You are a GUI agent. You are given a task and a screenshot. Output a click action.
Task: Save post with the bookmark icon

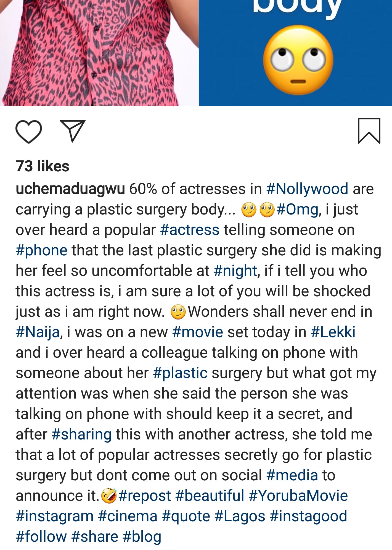tap(369, 131)
